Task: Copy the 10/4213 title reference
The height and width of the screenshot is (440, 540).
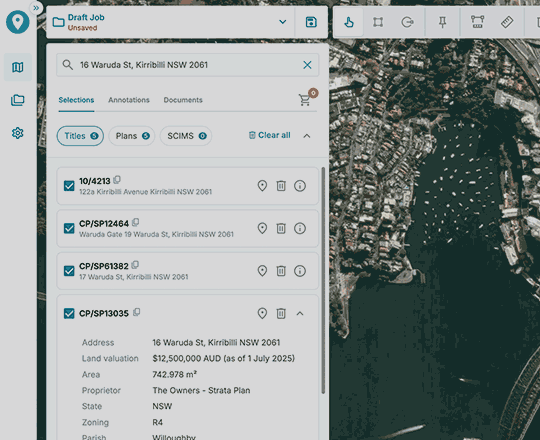Action: [117, 180]
